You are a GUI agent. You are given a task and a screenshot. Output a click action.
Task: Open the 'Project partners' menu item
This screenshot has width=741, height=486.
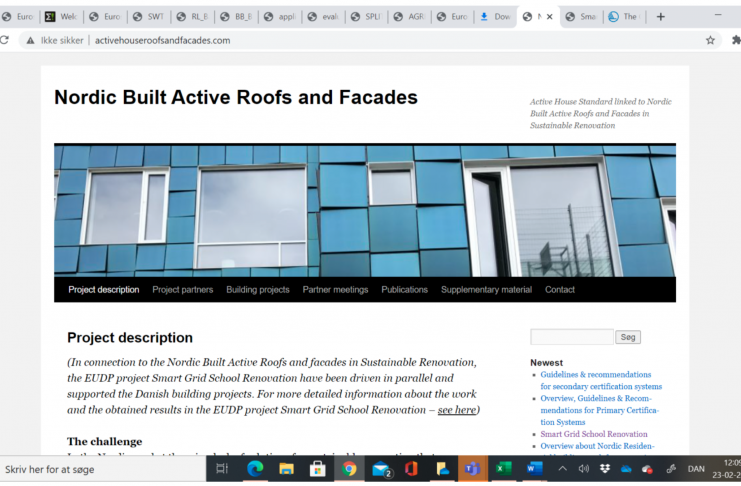(182, 290)
